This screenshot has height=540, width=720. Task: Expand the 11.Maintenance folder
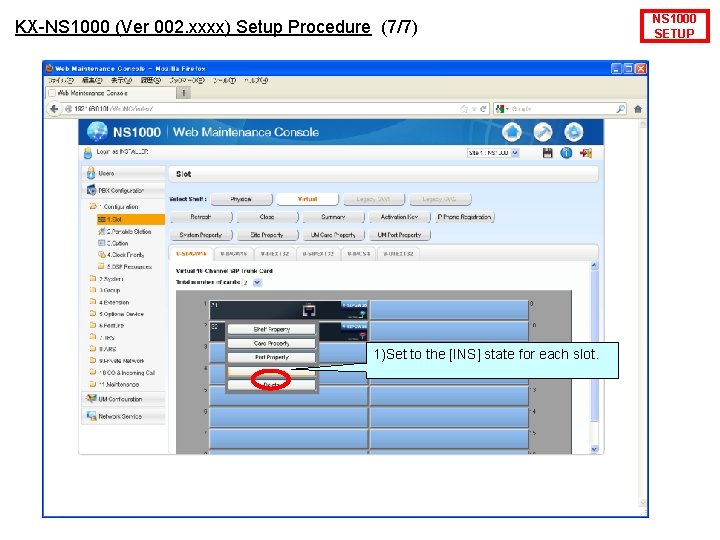[93, 384]
